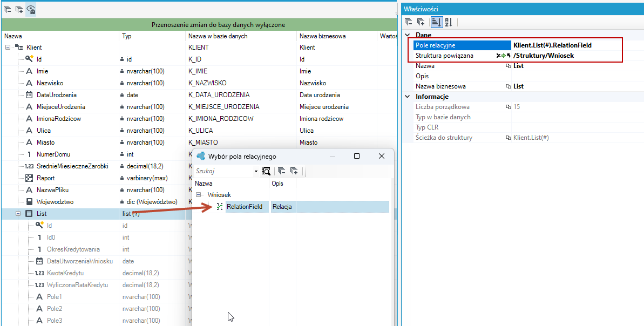This screenshot has width=644, height=326.
Task: Expand all rows in the structure tree toolbar
Action: tap(19, 9)
